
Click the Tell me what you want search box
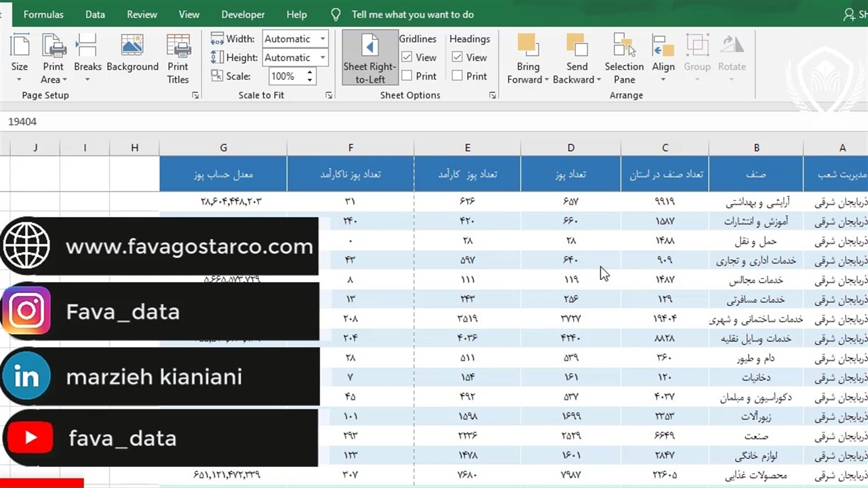point(412,14)
